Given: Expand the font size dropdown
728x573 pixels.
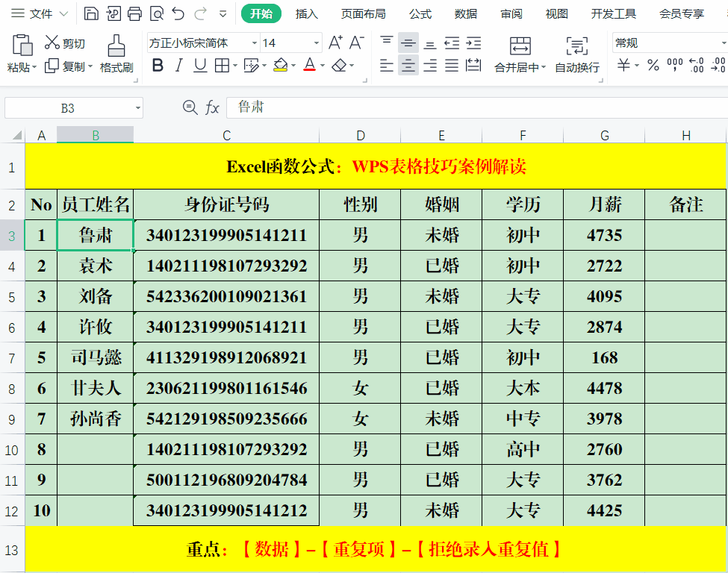Looking at the screenshot, I should (x=316, y=43).
